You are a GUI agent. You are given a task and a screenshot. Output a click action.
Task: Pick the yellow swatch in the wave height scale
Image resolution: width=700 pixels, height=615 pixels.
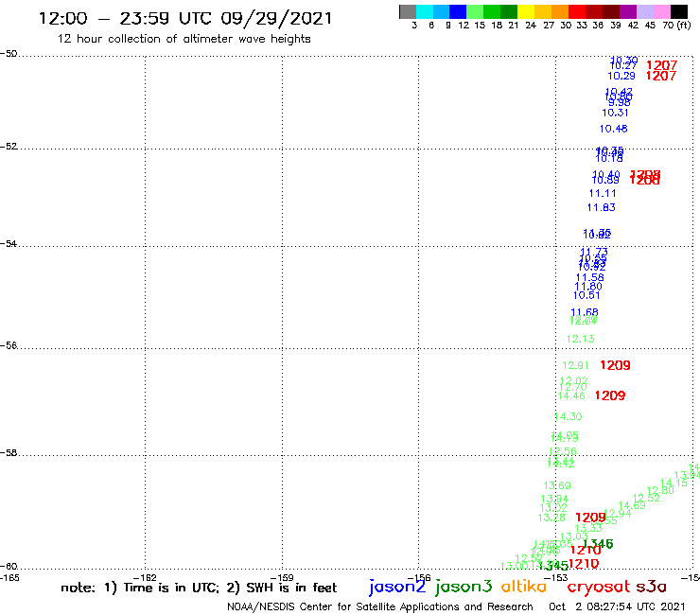[526, 11]
